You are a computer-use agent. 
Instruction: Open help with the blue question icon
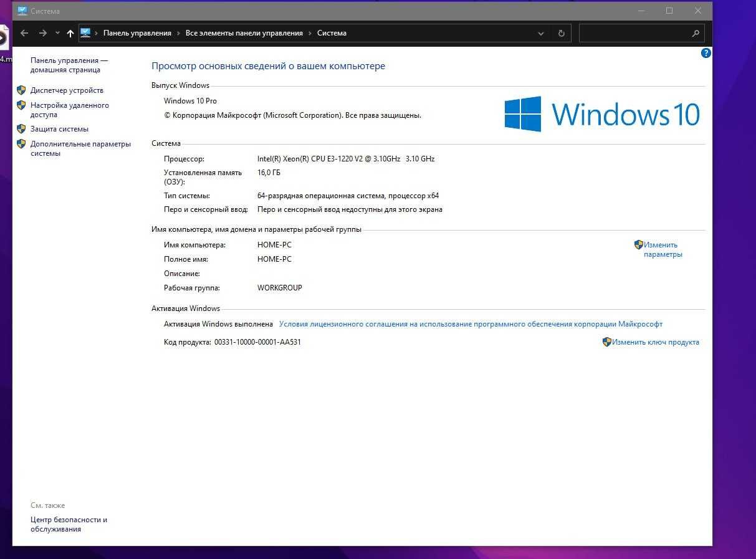706,53
